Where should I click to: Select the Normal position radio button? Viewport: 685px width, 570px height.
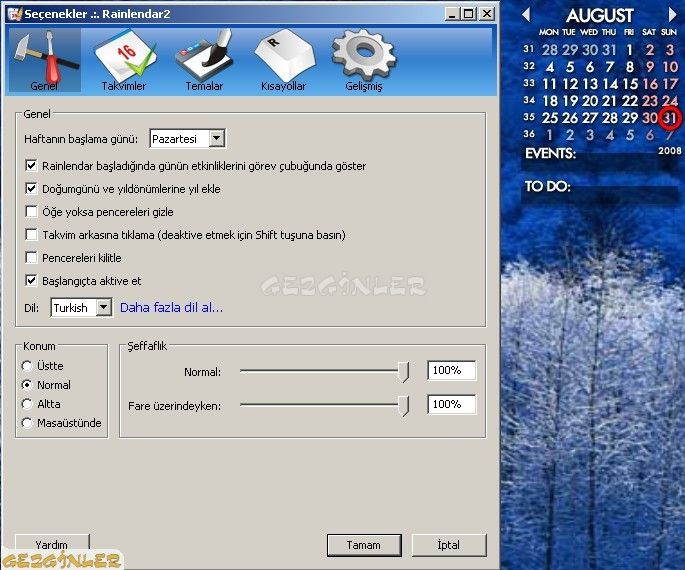coord(27,385)
